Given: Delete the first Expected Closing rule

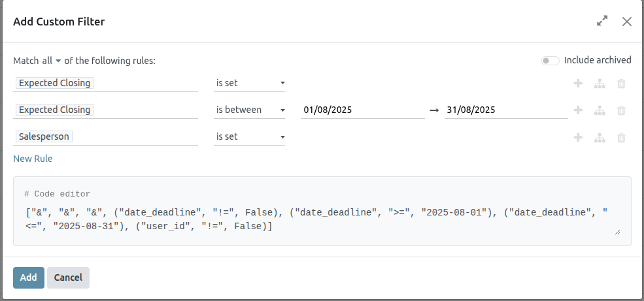Looking at the screenshot, I should (x=621, y=84).
